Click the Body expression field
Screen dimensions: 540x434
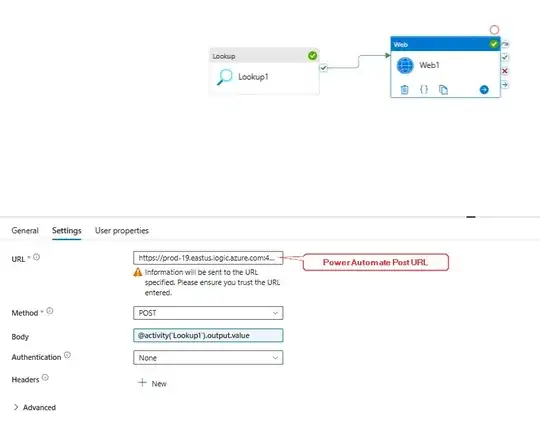(208, 335)
